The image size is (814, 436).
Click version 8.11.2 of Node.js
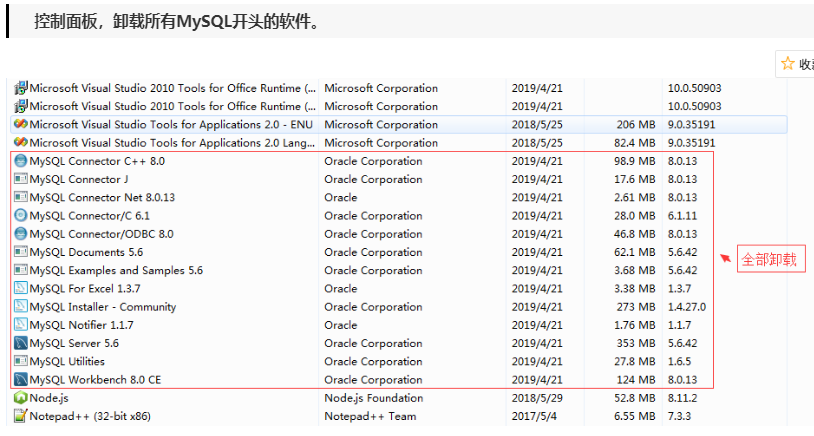coord(682,398)
